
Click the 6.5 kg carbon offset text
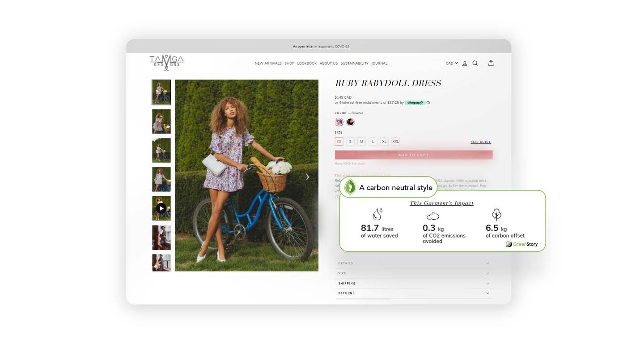pos(505,231)
